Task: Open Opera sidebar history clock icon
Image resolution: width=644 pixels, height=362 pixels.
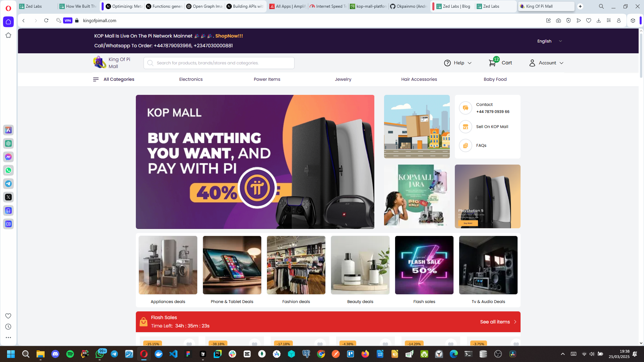Action: (x=8, y=327)
